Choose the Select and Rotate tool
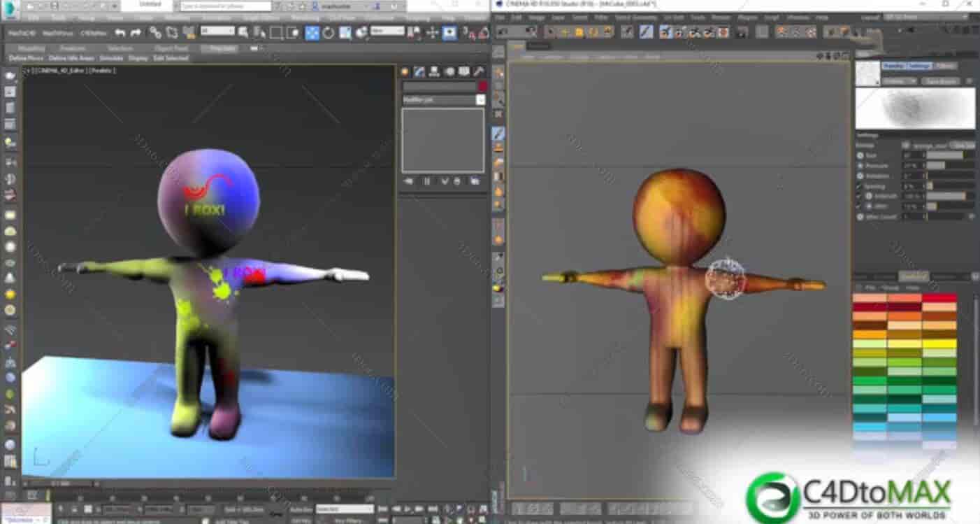Screen dimensions: 980x524 pos(328,32)
